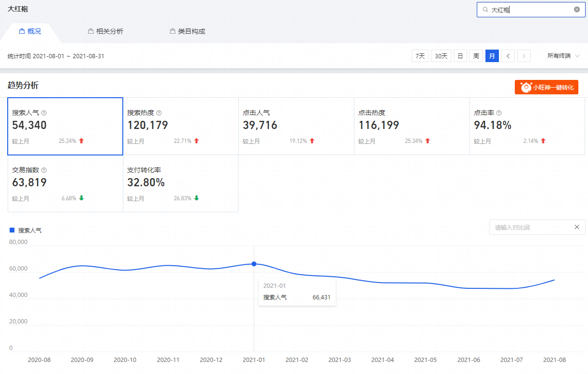
Task: Go to the previous month with left arrow
Action: click(508, 56)
